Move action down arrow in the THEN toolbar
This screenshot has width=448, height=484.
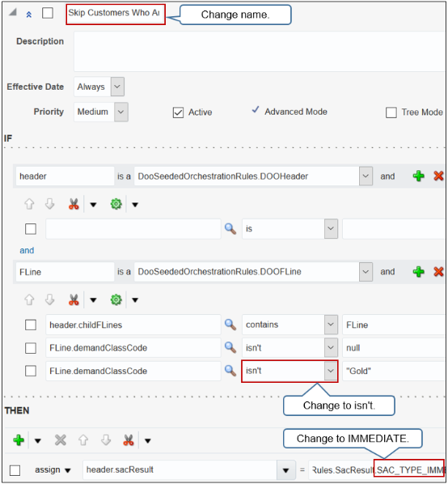pos(106,440)
